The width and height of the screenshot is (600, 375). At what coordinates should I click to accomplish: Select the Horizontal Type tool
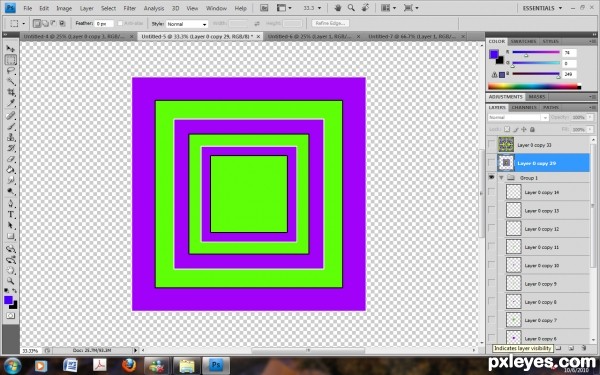click(x=11, y=215)
